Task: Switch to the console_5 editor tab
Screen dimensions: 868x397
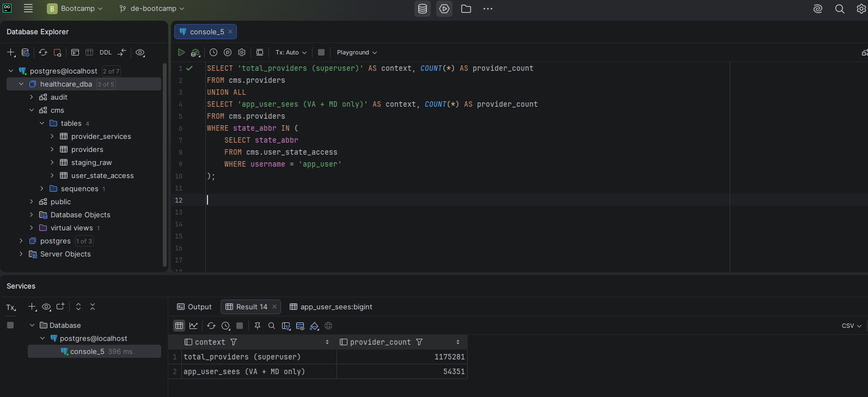Action: coord(206,32)
